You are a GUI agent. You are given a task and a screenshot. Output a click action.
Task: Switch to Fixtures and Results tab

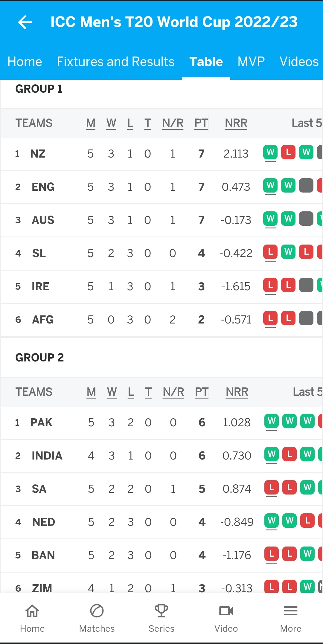[x=116, y=62]
